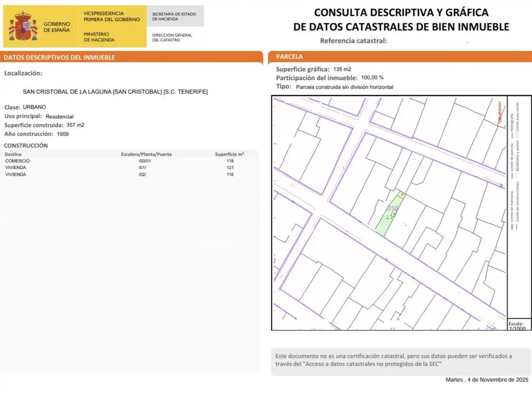Viewport: 532px width, 399px height.
Task: Click the Escala 1/1000 scale box
Action: 519,325
